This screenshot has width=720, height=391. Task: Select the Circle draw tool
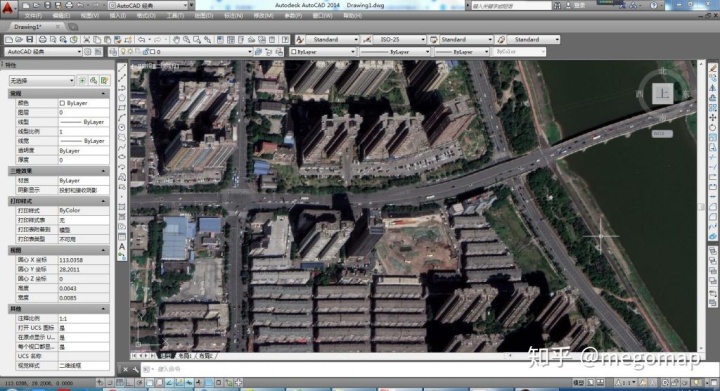click(122, 127)
